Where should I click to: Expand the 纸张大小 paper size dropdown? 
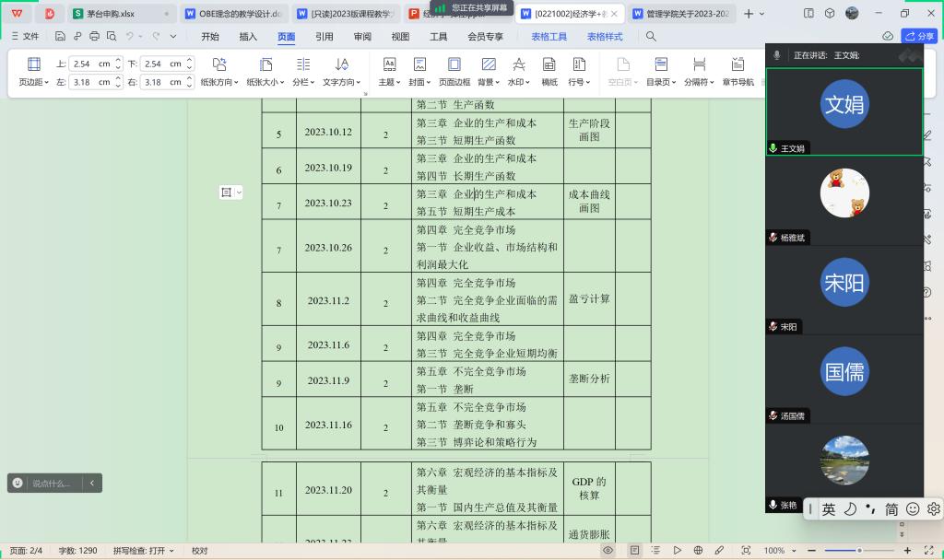(x=265, y=82)
